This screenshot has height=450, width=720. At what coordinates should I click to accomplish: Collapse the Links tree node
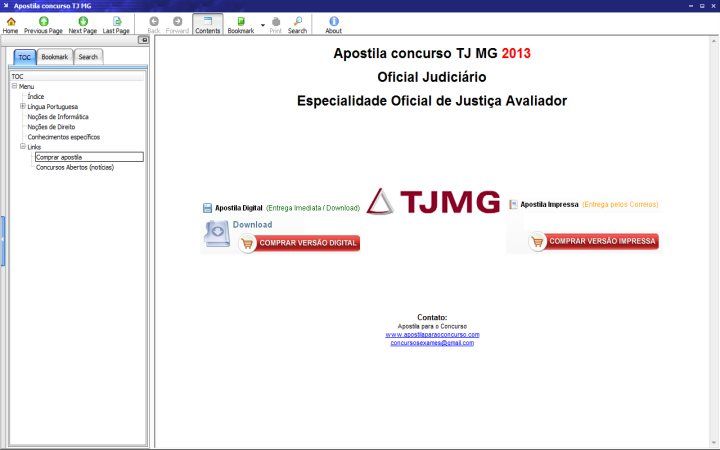coord(22,146)
